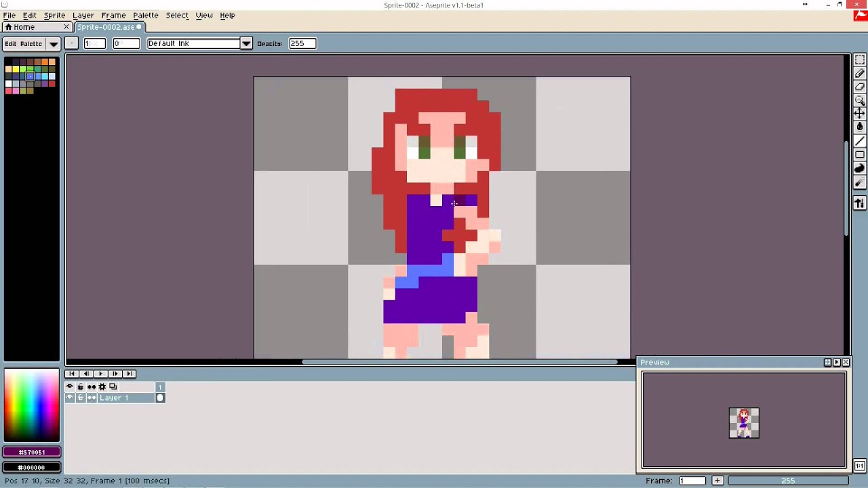
Task: Select the Zoom magnifier tool
Action: (859, 101)
